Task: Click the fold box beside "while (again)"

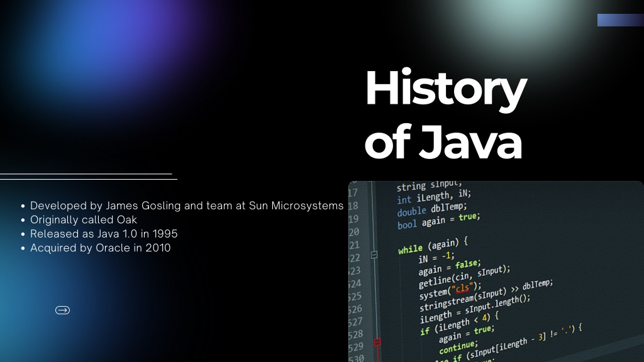Action: pos(374,255)
